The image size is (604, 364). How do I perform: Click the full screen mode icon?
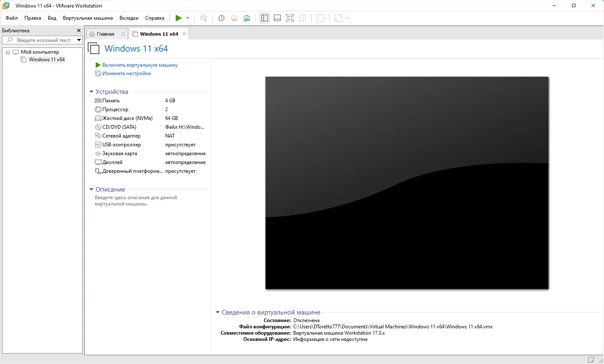290,18
